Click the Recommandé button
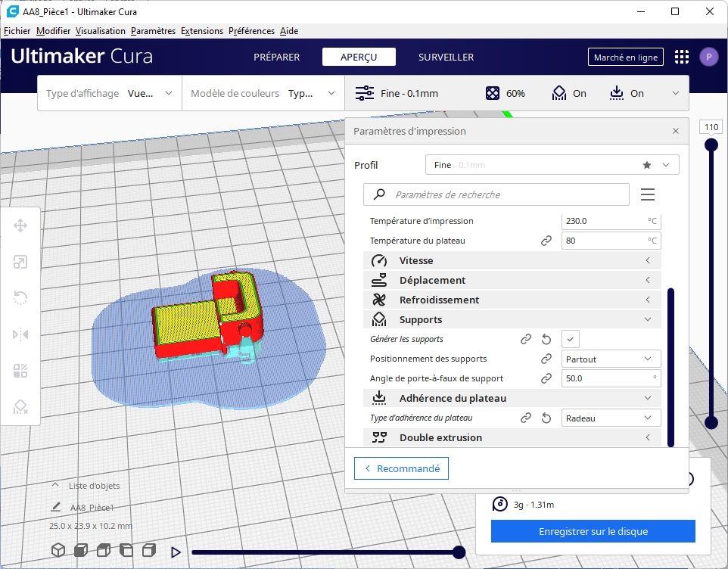This screenshot has width=728, height=569. (401, 468)
